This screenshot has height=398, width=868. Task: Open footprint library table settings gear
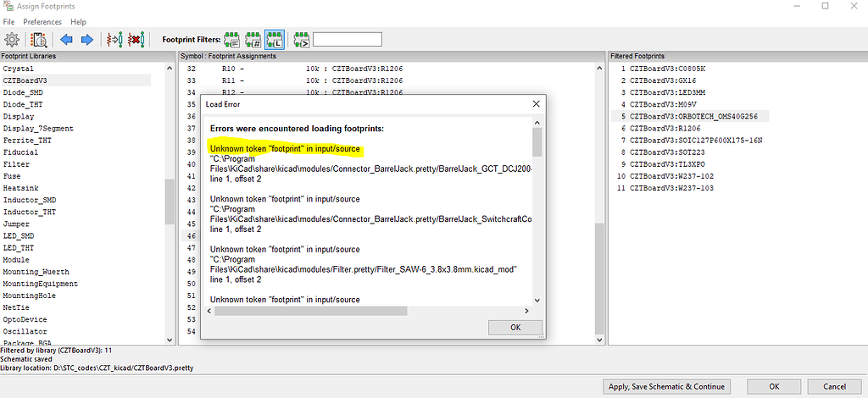tap(12, 39)
